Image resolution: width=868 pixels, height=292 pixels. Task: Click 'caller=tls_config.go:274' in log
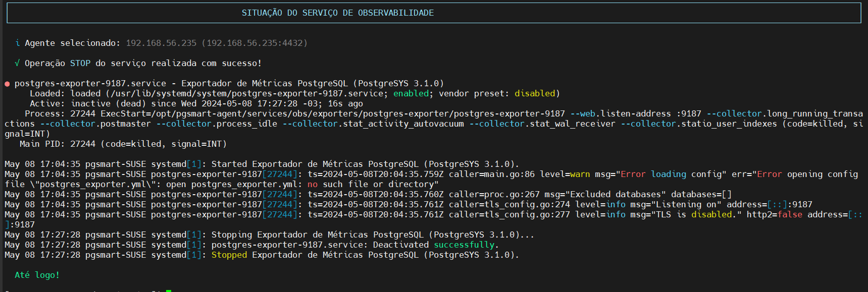point(509,204)
